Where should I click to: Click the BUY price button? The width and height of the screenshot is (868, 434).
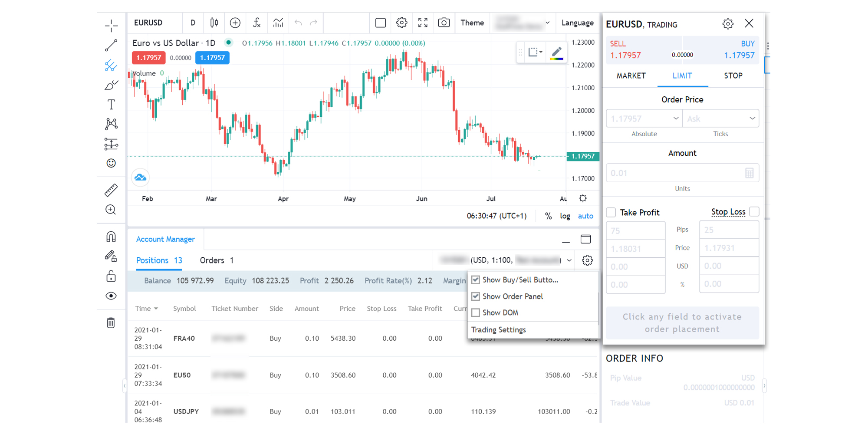pyautogui.click(x=739, y=50)
